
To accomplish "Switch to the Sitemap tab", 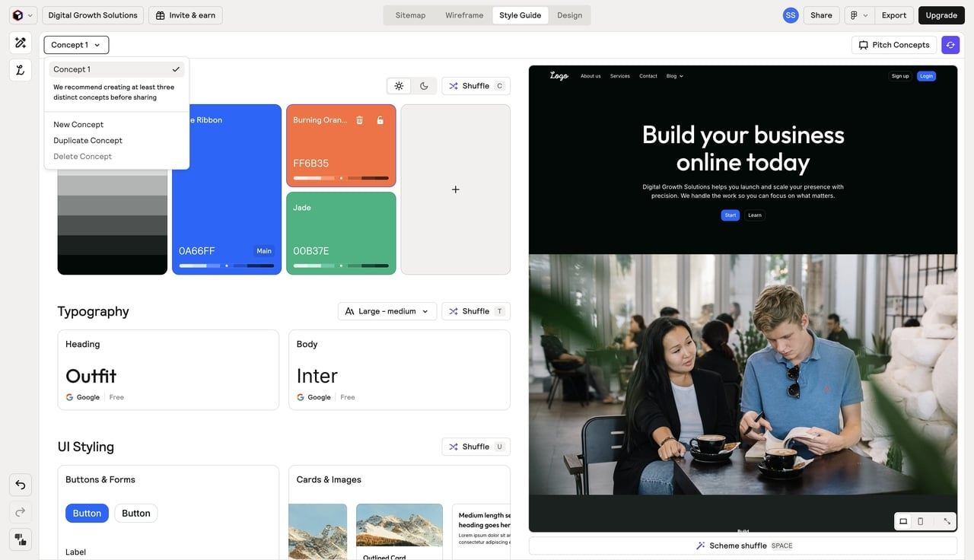I will pos(410,15).
